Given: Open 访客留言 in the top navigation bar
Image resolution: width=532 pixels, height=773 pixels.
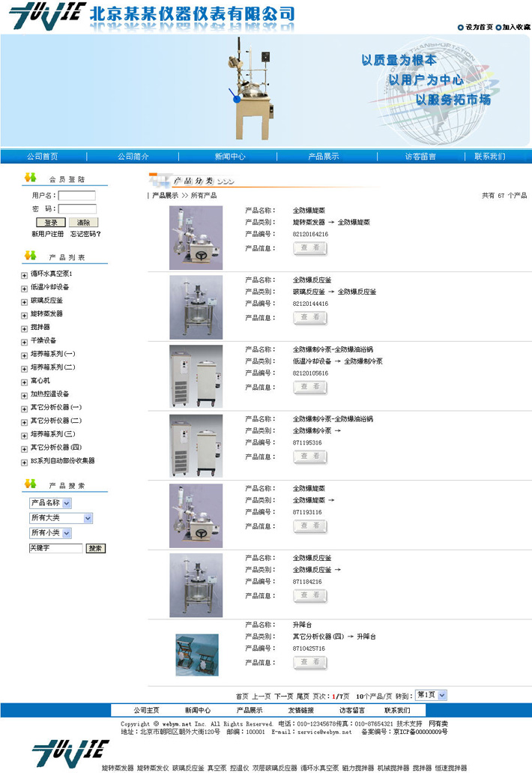Looking at the screenshot, I should pyautogui.click(x=420, y=156).
